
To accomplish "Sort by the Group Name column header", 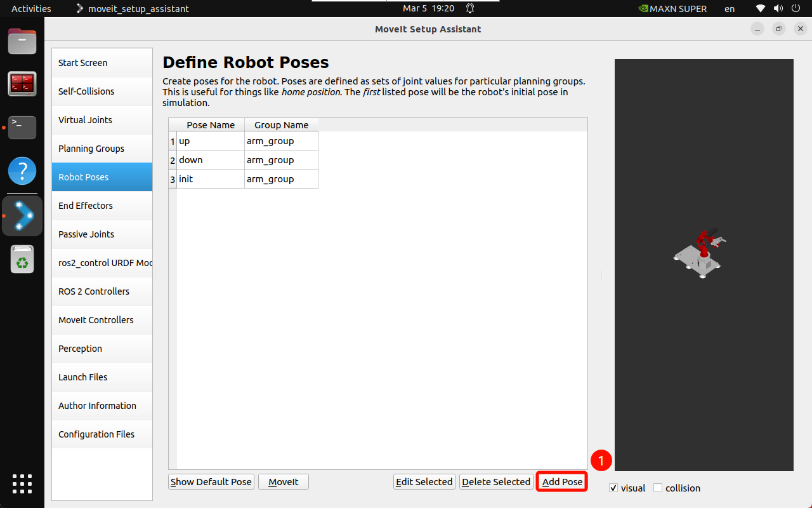I will [281, 125].
